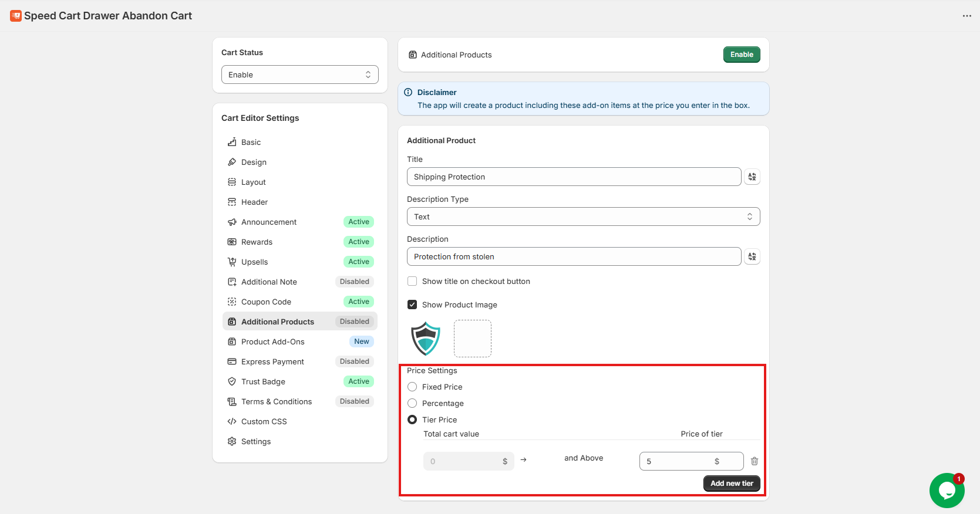Click the Add new tier button
Screen dimensions: 980x514
click(x=731, y=483)
